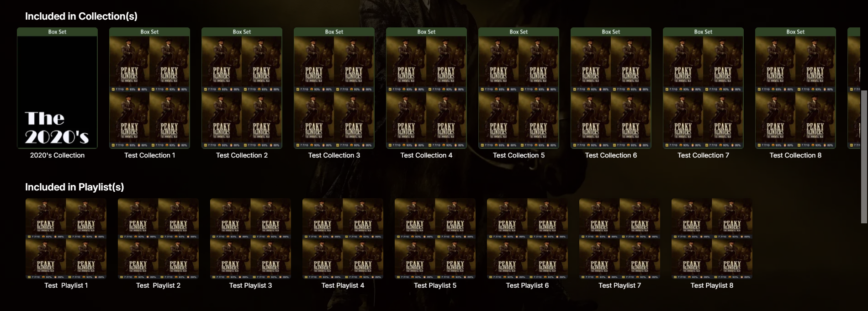Click the 'Test Playlist 8' title link
Image resolution: width=868 pixels, height=311 pixels.
point(712,285)
